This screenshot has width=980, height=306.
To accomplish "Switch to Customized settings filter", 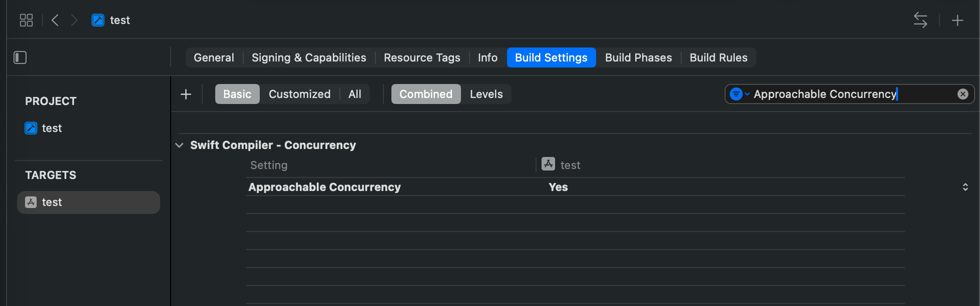I will [x=299, y=94].
